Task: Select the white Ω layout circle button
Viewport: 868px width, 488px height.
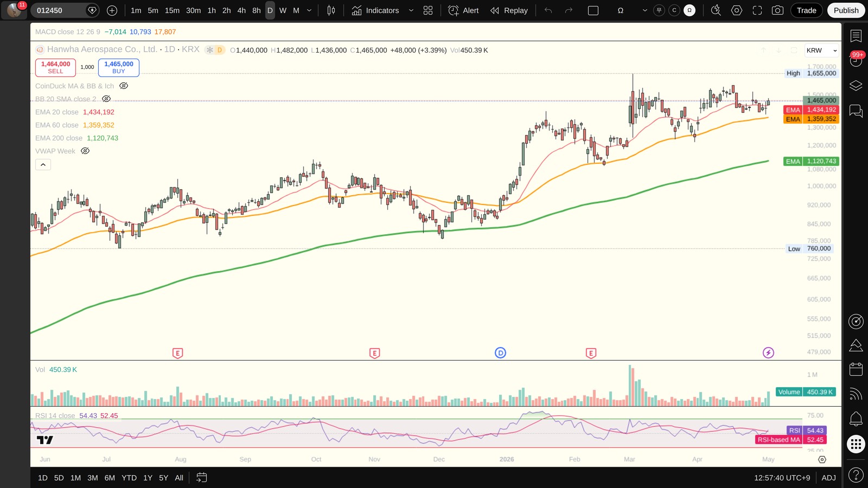Action: [x=690, y=10]
